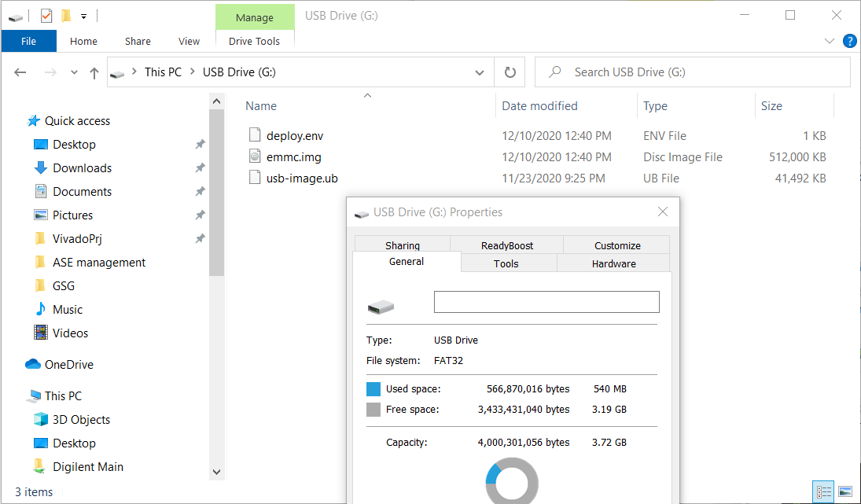Switch to Large icons view layout icon
Image resolution: width=861 pixels, height=504 pixels.
(845, 491)
